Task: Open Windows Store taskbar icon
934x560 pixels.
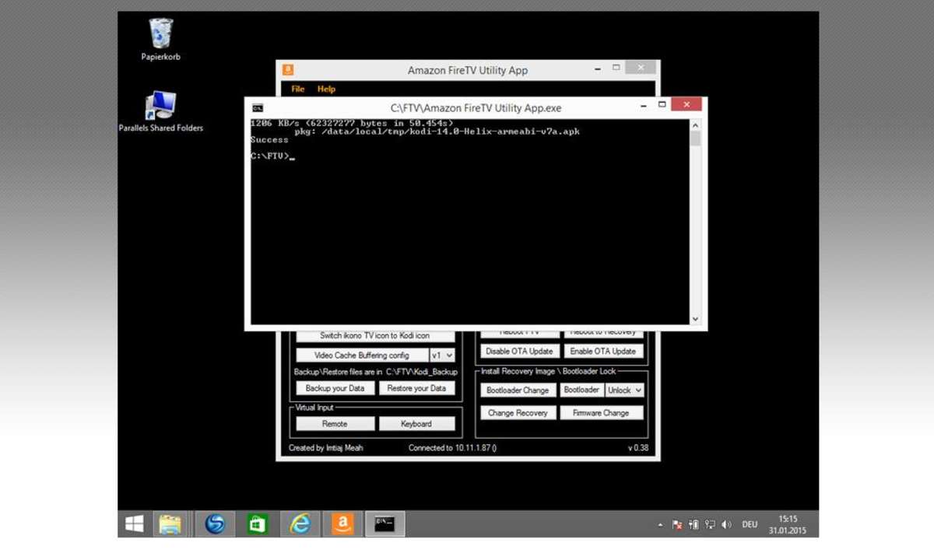Action: (257, 524)
